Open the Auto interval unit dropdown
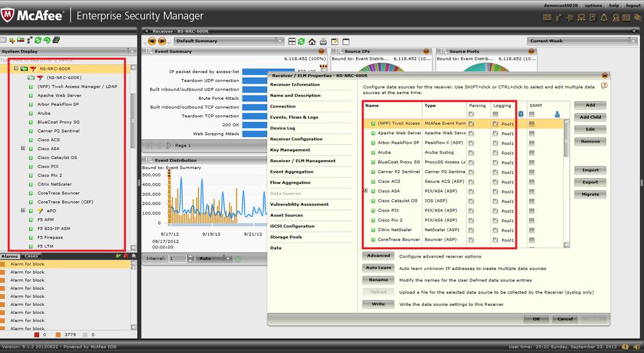 pos(214,258)
